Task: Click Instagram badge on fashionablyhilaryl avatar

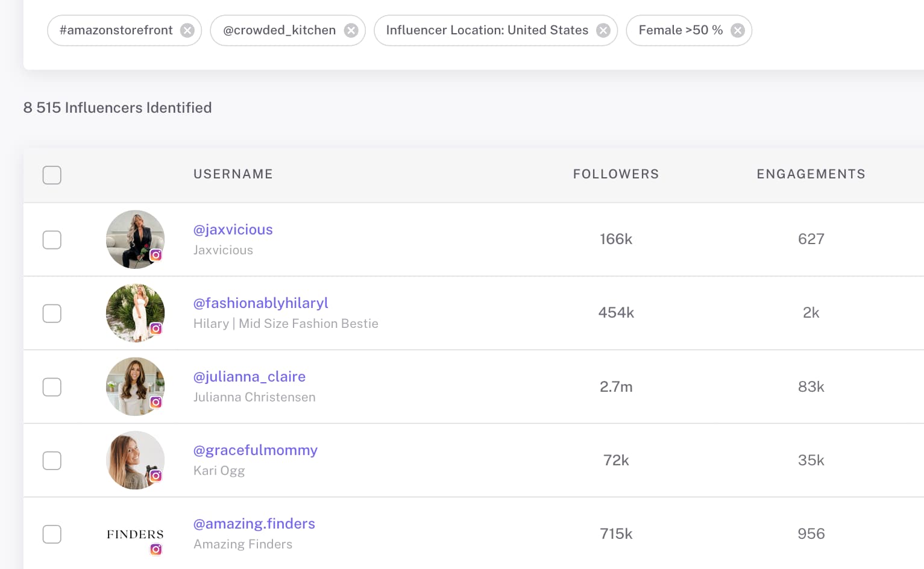Action: 156,329
